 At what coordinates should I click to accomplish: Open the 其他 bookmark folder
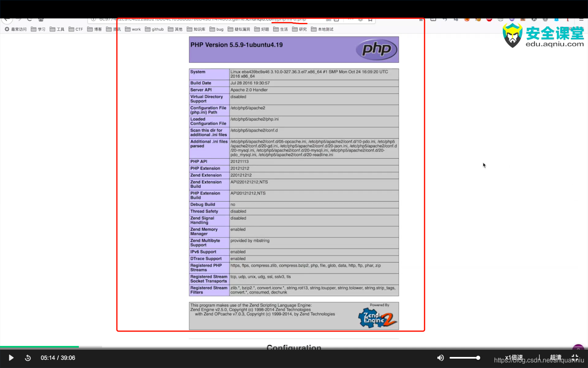pyautogui.click(x=175, y=29)
